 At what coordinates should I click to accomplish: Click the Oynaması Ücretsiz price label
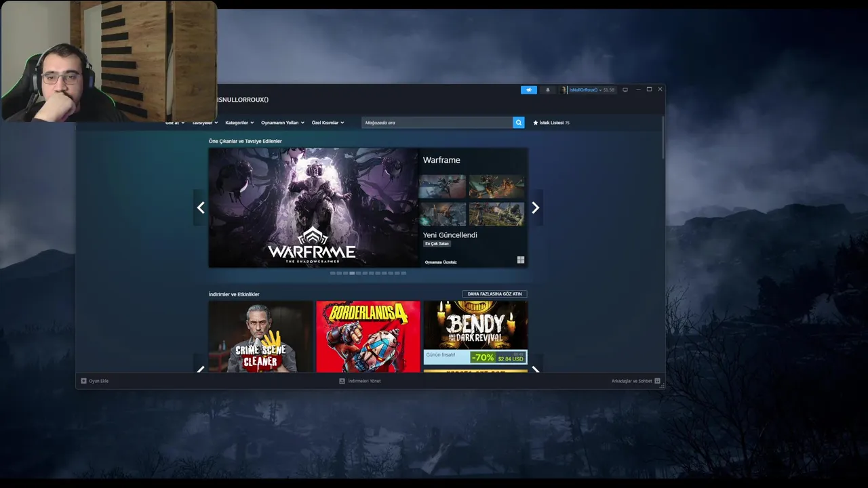(441, 262)
